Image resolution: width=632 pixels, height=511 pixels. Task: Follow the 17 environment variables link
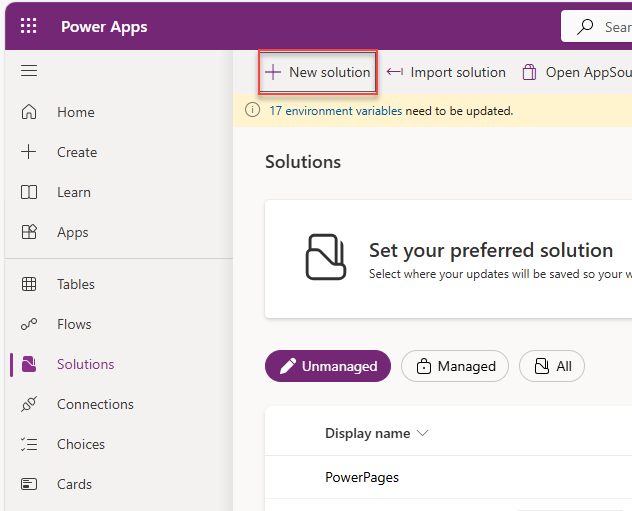tap(336, 110)
